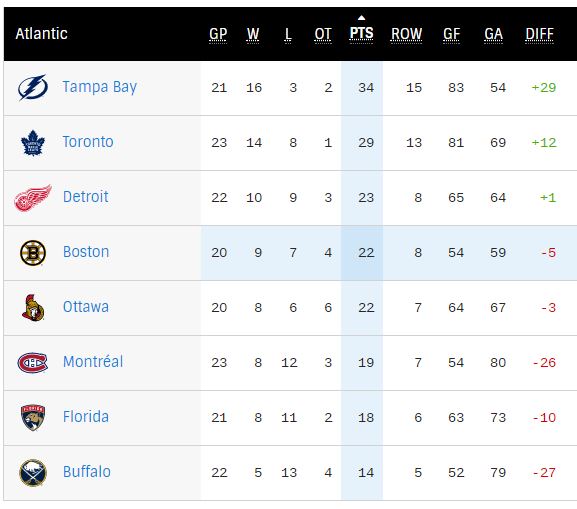The image size is (577, 509).
Task: Click the Tampa Bay Lightning logo
Action: (x=33, y=88)
